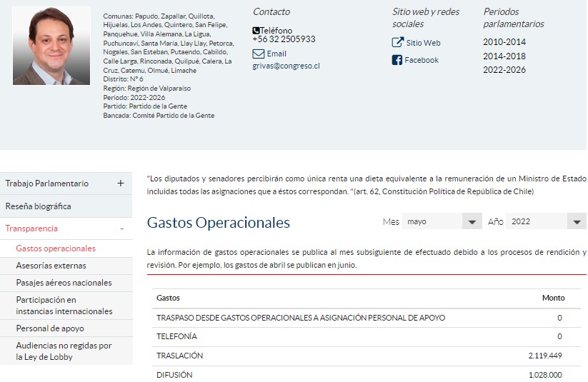
Task: Click the deputy's profile photo
Action: pos(51,46)
